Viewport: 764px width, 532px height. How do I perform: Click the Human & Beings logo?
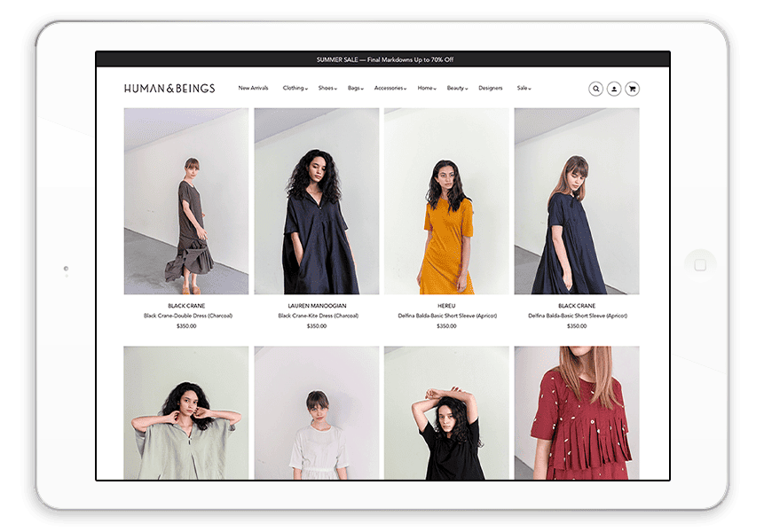click(169, 89)
